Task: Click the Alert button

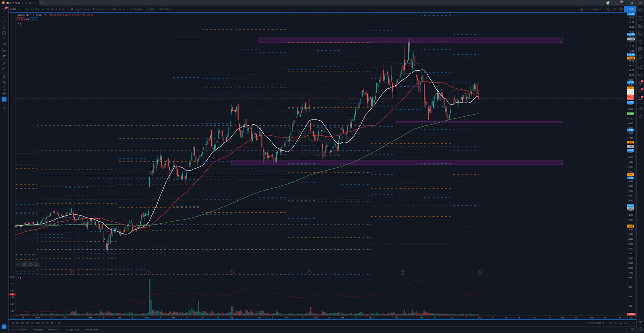Action: tap(151, 9)
